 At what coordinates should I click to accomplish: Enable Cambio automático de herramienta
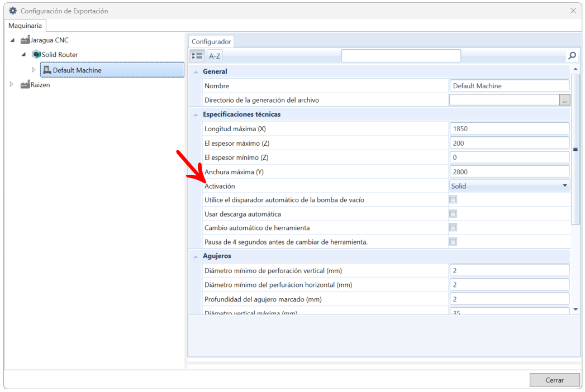(x=453, y=227)
